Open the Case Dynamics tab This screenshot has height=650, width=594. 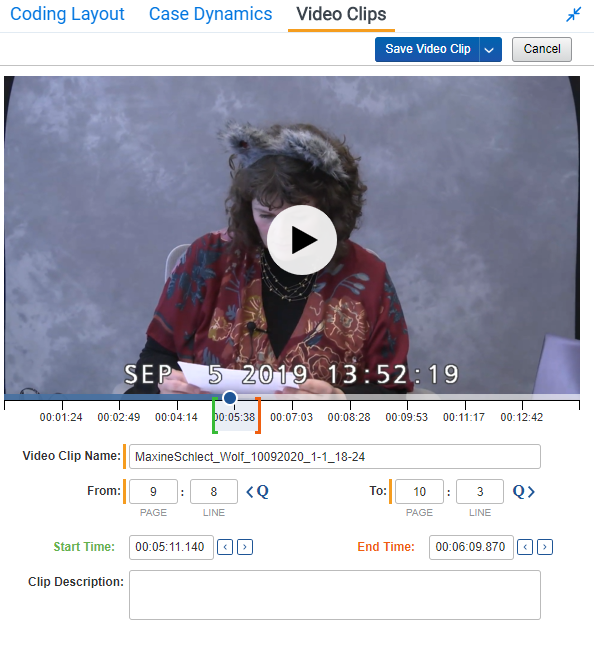click(x=211, y=14)
